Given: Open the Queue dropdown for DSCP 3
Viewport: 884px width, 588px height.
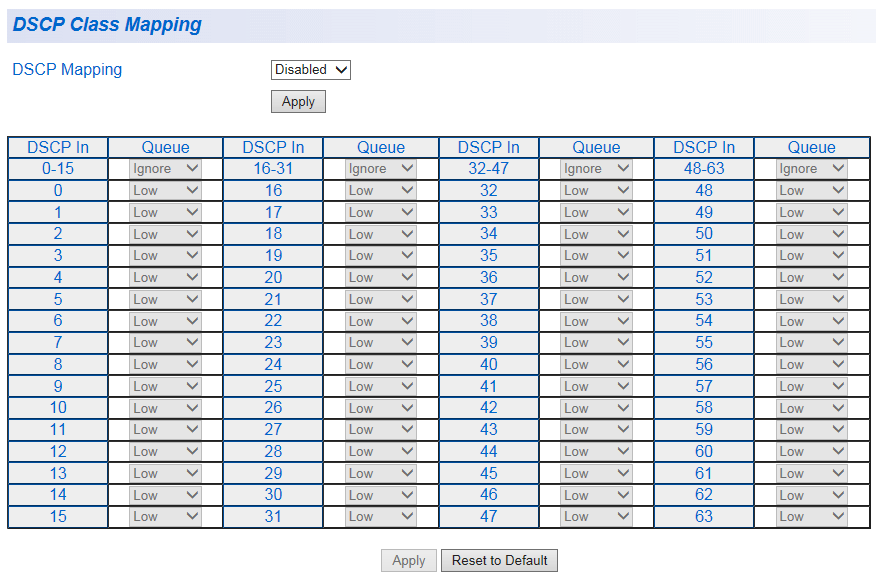Looking at the screenshot, I should pos(165,255).
